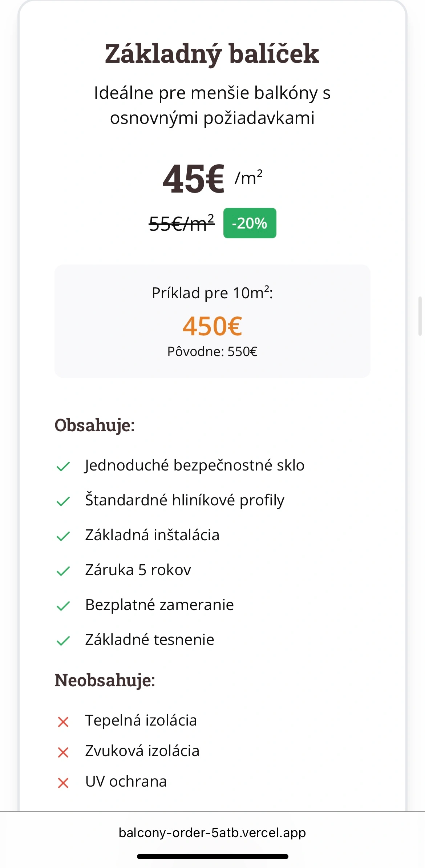Tap the red X next to Zvuková izolácia
425x868 pixels.
[63, 752]
